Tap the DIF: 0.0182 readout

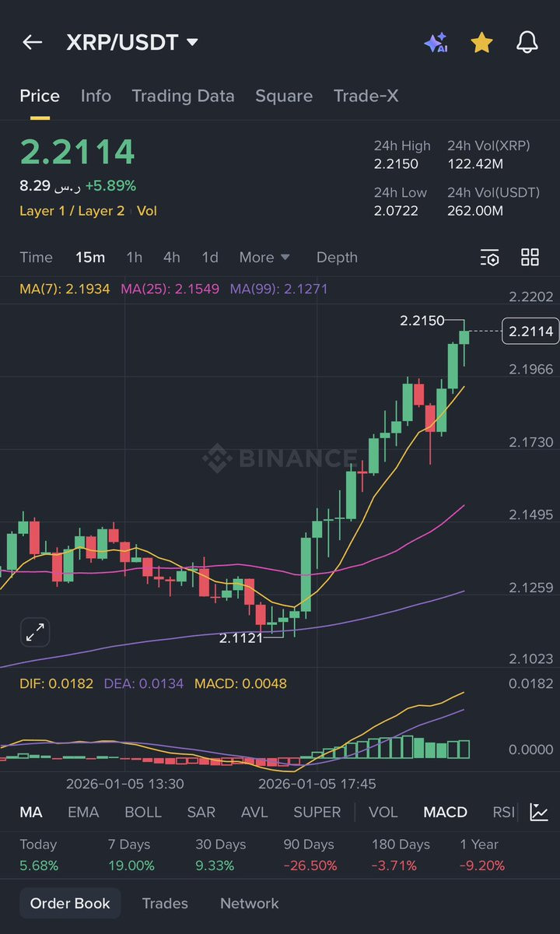56,684
